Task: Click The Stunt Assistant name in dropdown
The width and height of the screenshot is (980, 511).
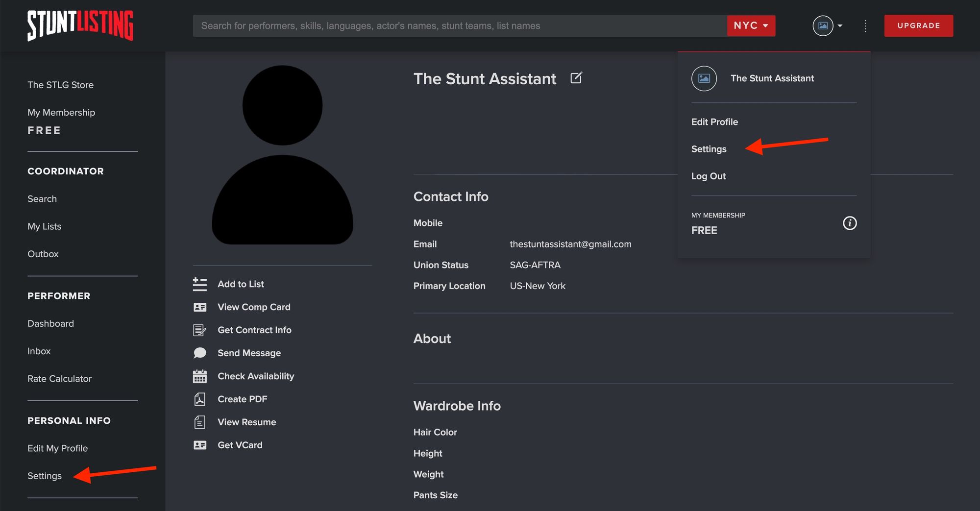Action: coord(772,78)
